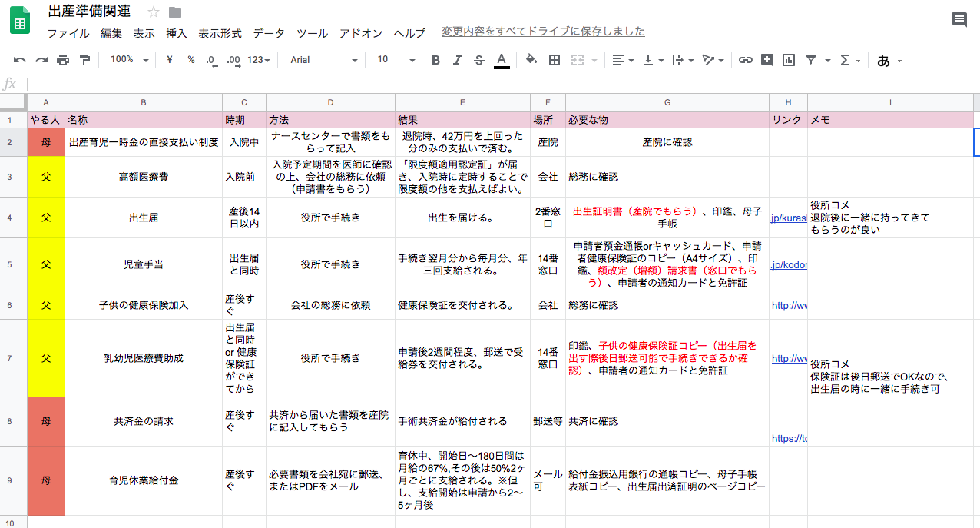Open the データ menu
Screen dimensions: 980x528
tap(269, 33)
